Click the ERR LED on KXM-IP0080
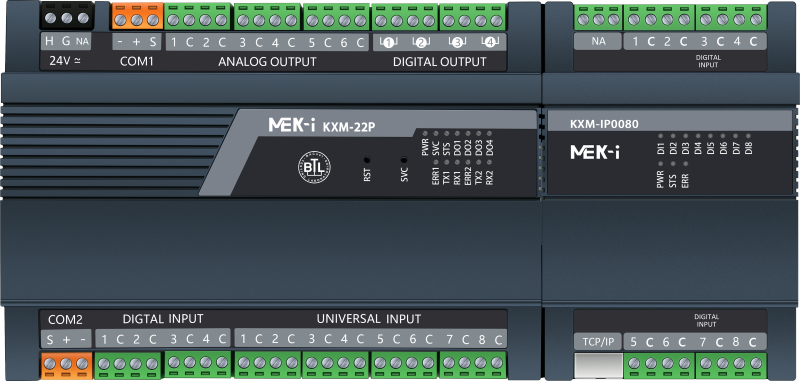800x381 pixels. click(x=685, y=164)
